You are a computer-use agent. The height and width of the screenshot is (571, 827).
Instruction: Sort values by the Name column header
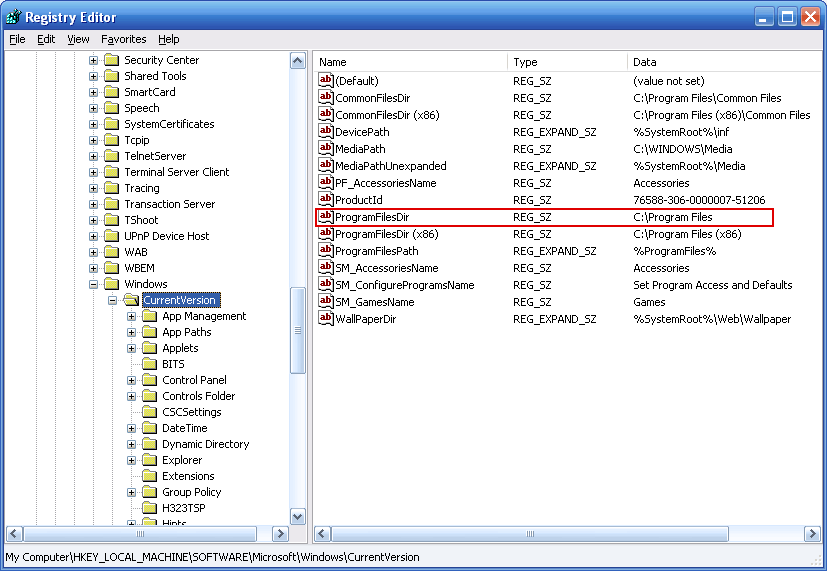[411, 62]
